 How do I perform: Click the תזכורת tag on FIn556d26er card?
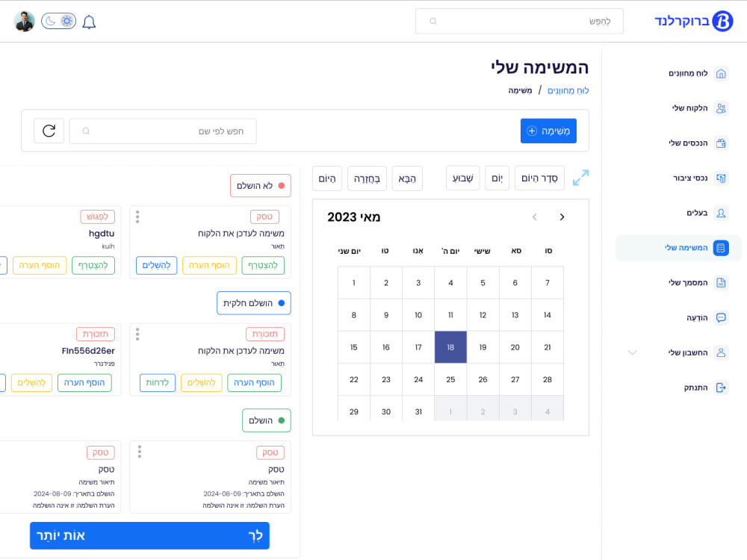click(96, 335)
